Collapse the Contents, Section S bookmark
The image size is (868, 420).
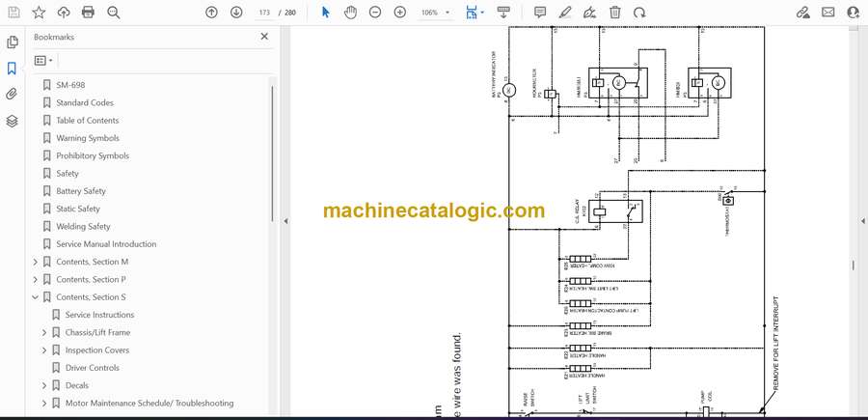point(36,297)
